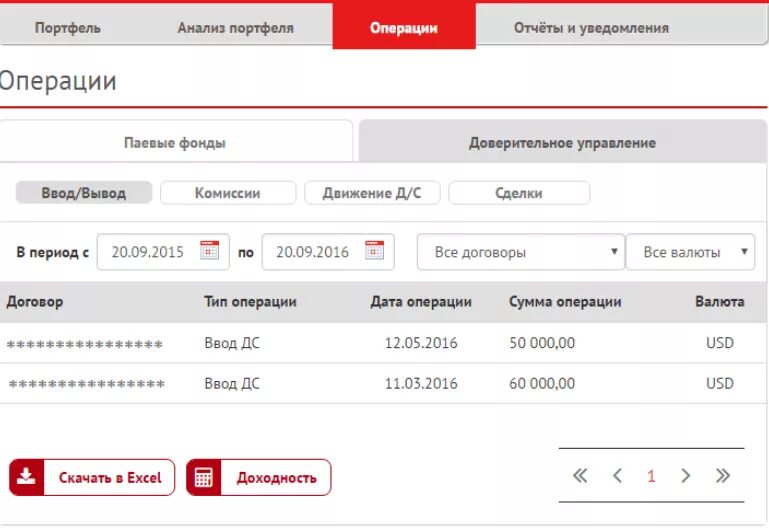
Task: Go to next page single-right arrow
Action: point(686,476)
